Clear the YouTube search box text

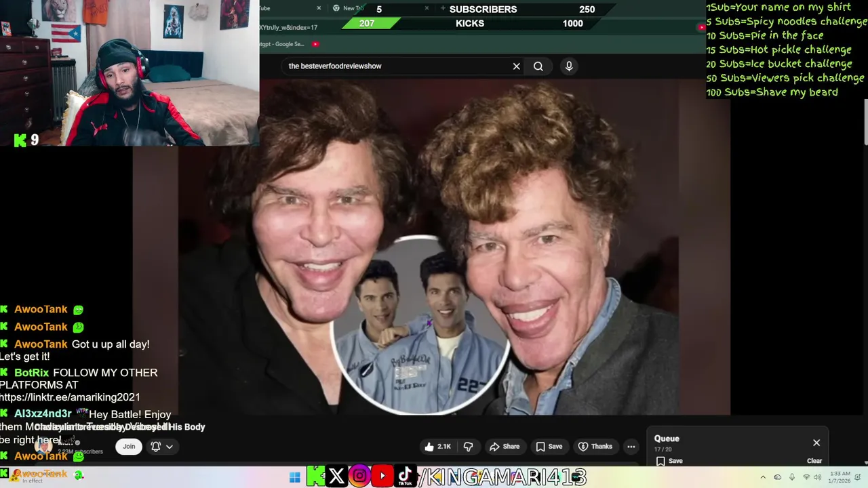[x=516, y=66]
